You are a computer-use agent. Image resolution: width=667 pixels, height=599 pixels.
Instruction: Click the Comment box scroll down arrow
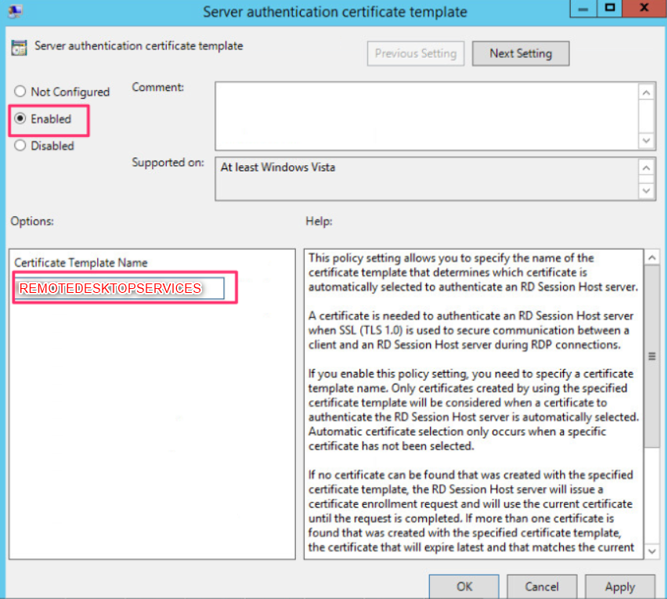coord(647,140)
